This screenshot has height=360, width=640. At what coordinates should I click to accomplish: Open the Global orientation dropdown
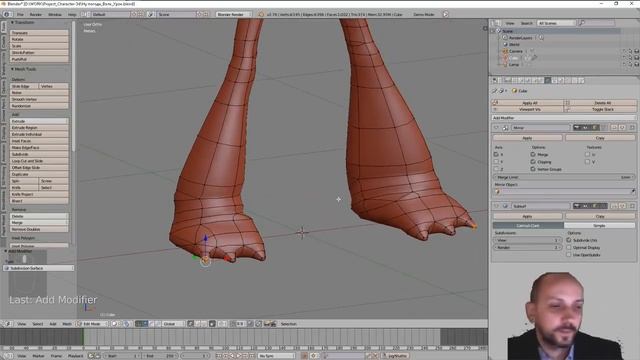click(173, 324)
